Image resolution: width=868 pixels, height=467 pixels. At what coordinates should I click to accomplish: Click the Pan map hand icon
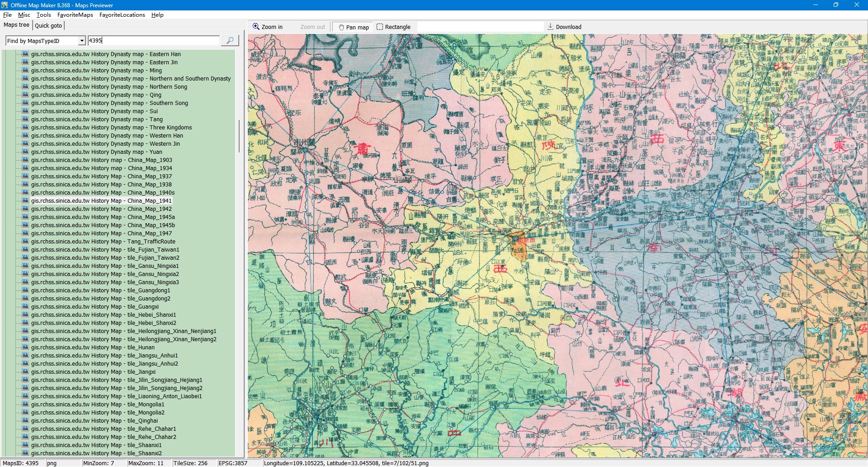coord(341,27)
